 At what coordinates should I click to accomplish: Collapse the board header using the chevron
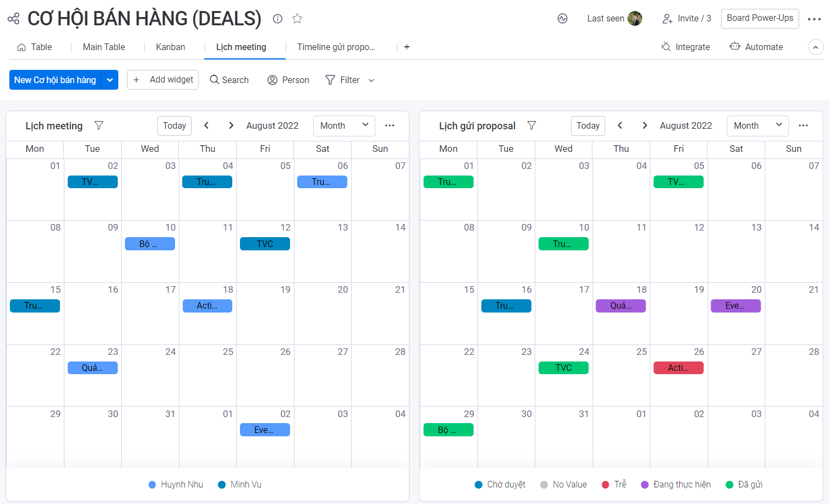point(815,47)
